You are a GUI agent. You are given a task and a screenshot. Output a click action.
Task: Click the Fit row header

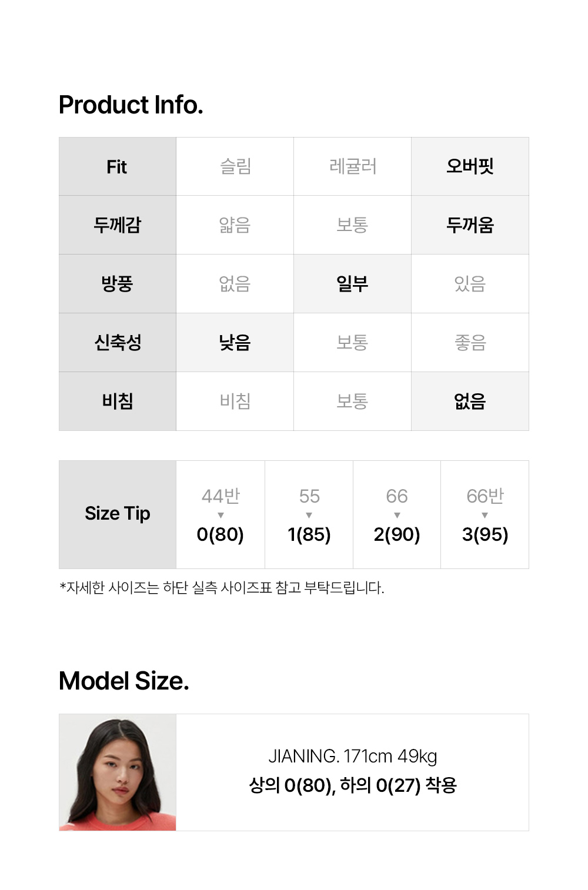pyautogui.click(x=117, y=167)
